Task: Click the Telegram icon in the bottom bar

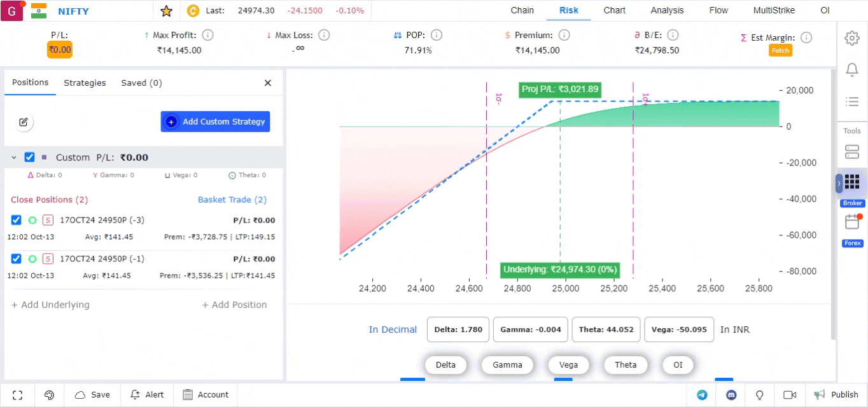Action: [702, 395]
